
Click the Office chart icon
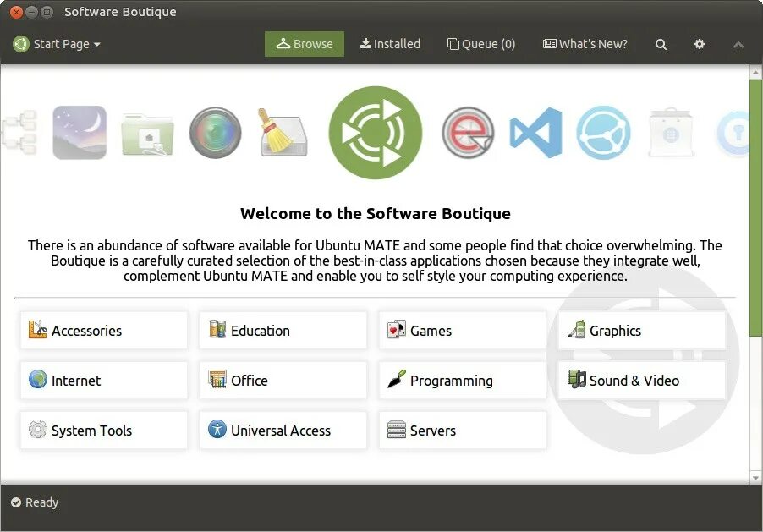217,379
